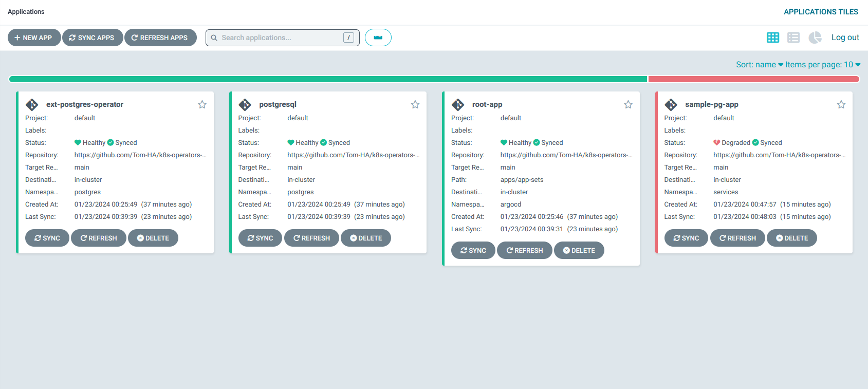Image resolution: width=868 pixels, height=389 pixels.
Task: Open the Items per page dropdown
Action: tap(823, 65)
